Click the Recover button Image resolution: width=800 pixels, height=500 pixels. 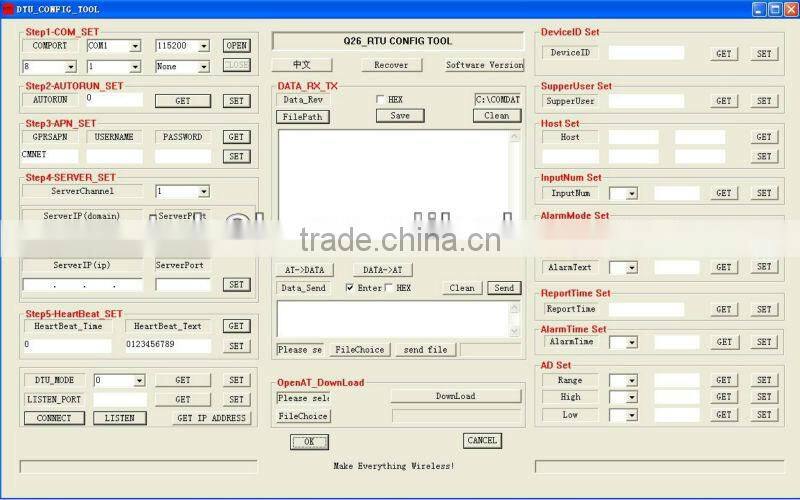pyautogui.click(x=391, y=65)
